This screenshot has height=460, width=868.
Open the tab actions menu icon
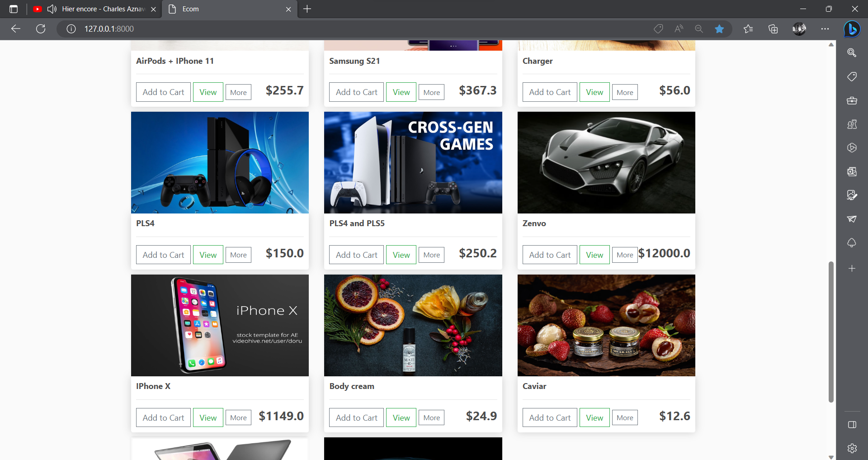[x=14, y=9]
